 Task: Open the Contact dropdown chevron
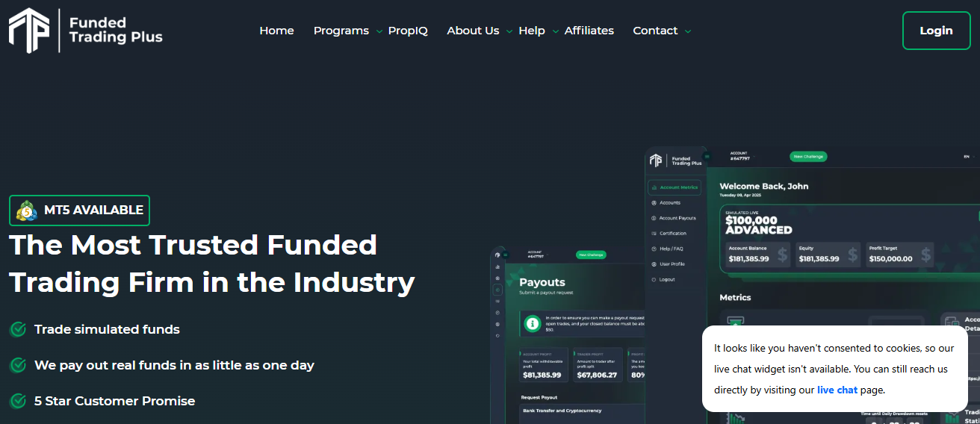coord(688,31)
